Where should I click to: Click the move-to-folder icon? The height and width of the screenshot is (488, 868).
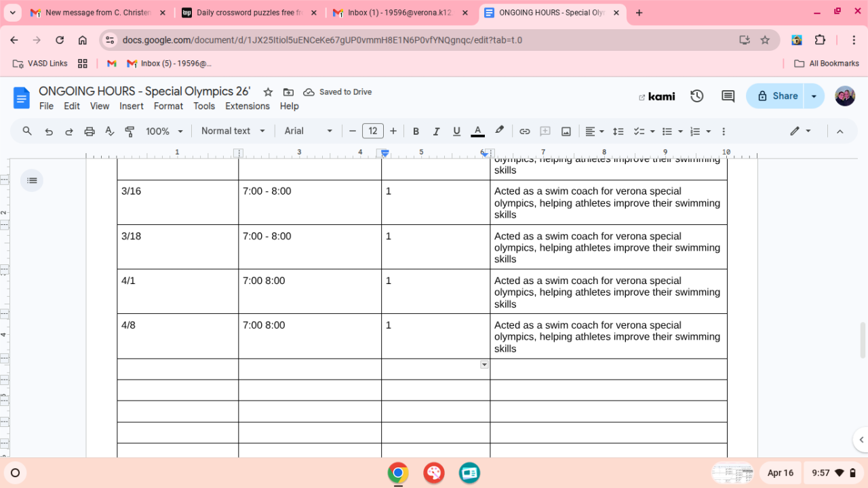click(x=288, y=92)
